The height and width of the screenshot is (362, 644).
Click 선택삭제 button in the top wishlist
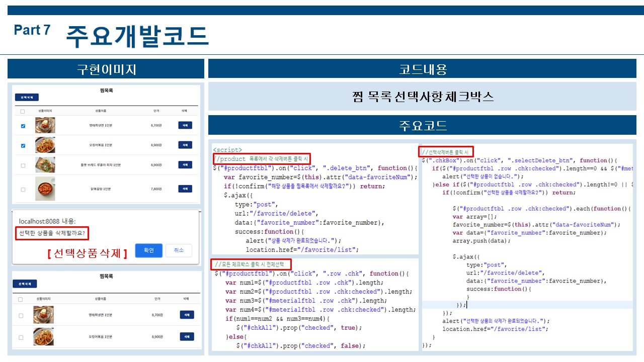click(27, 98)
